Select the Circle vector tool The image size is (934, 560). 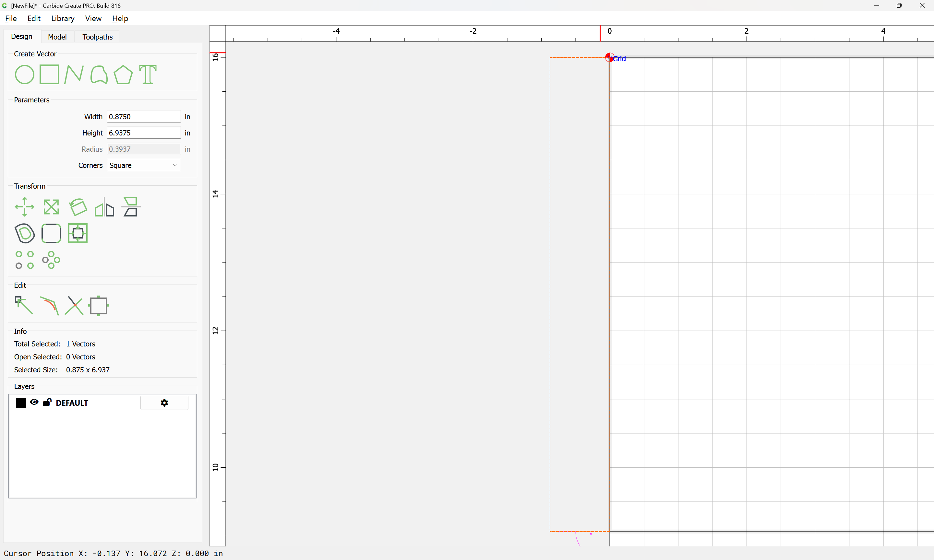tap(25, 74)
